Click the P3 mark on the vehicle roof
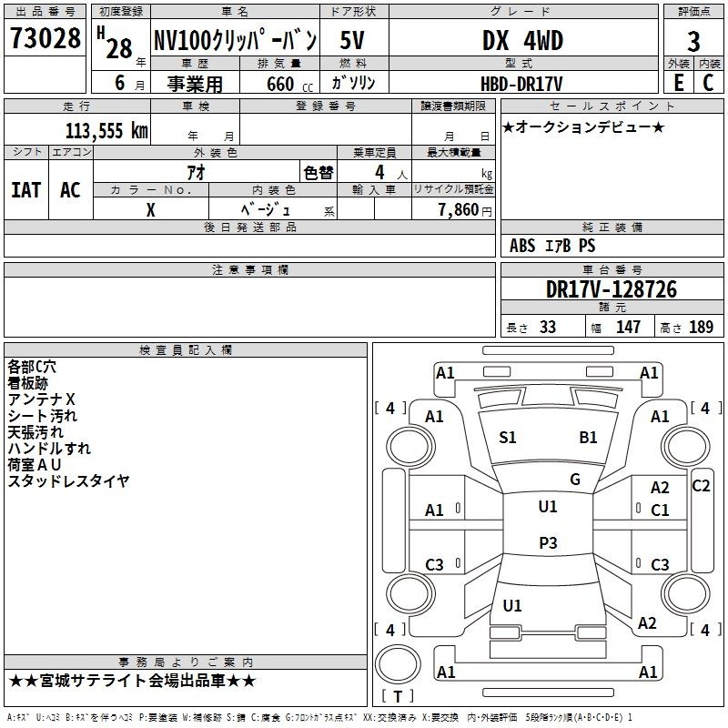The image size is (728, 728). click(548, 542)
